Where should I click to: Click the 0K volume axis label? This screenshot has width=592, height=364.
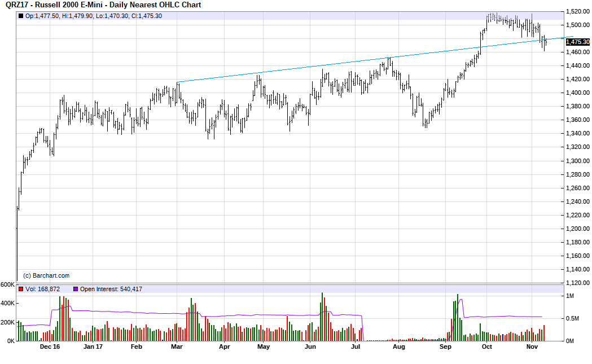tap(11, 341)
